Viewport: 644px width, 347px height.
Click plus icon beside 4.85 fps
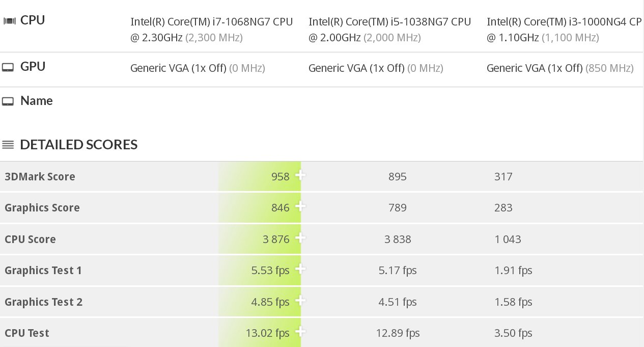click(x=300, y=301)
